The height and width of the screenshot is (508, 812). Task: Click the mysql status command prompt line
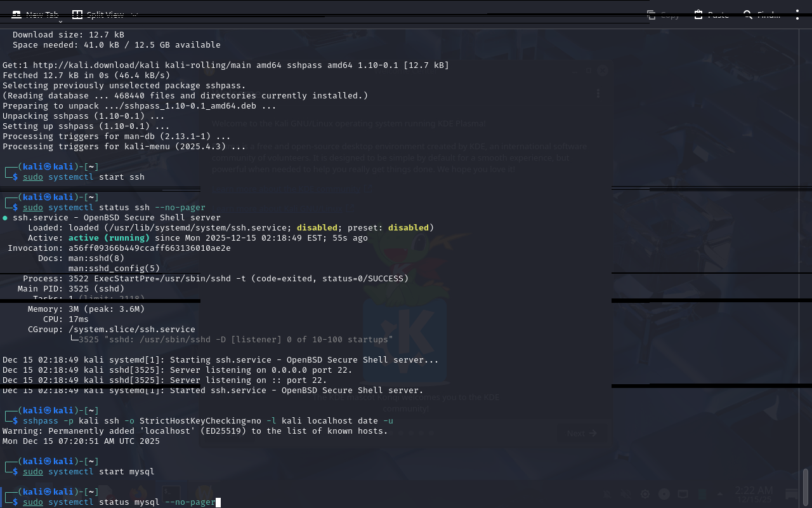point(121,502)
